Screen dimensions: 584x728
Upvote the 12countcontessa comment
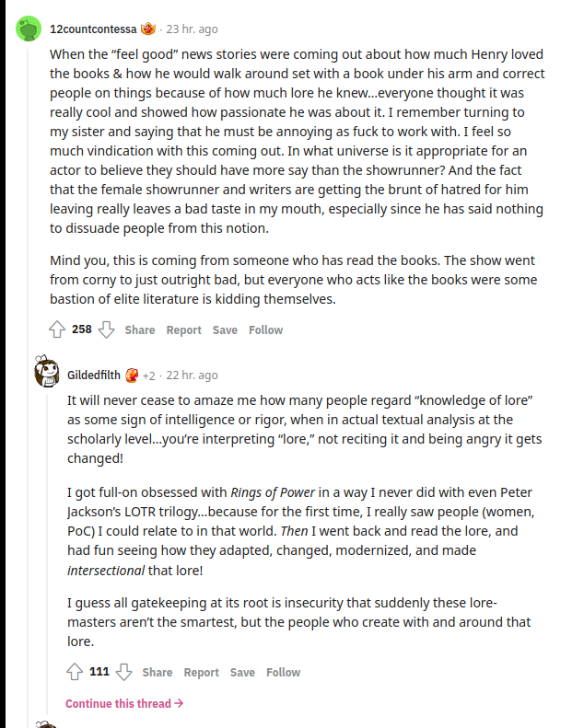(57, 329)
